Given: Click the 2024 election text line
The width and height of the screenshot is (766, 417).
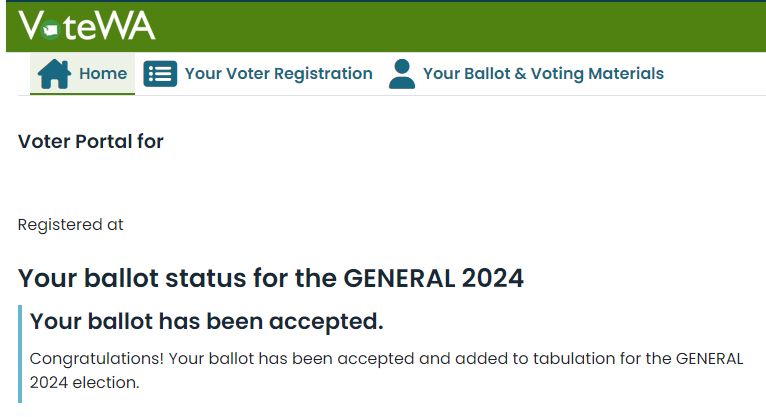Looking at the screenshot, I should tap(85, 382).
